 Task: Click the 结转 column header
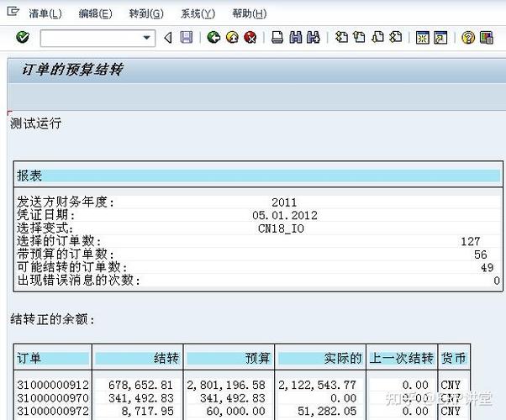pyautogui.click(x=138, y=359)
